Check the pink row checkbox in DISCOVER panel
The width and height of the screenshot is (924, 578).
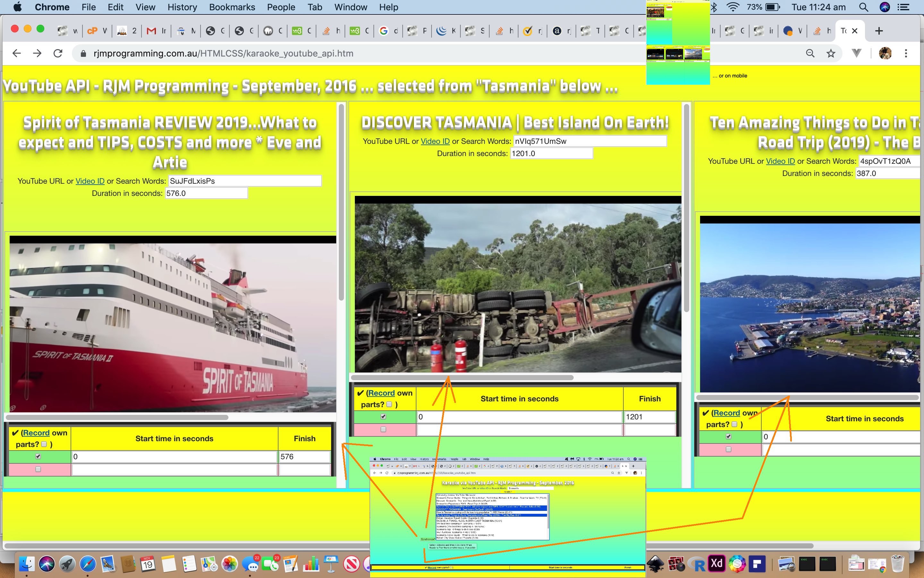(383, 429)
